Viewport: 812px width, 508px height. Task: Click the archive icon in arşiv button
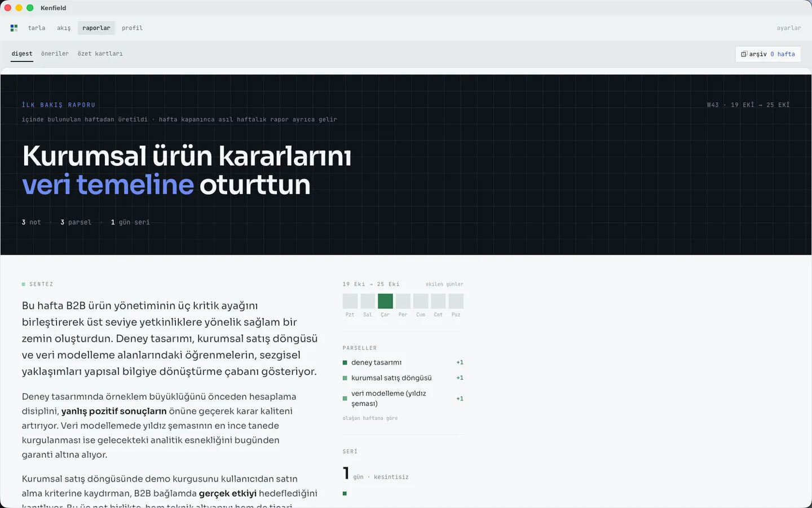click(744, 54)
